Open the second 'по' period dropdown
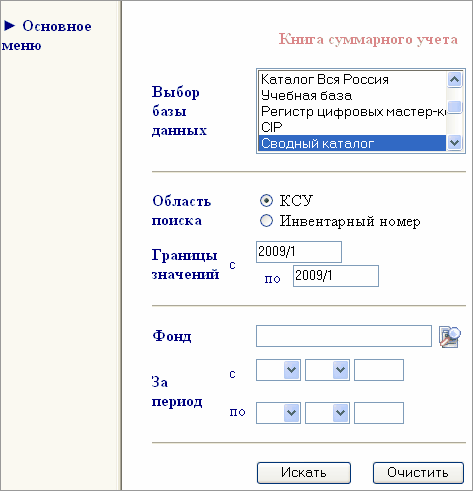Viewport: 473px width, 491px height. pos(327,413)
